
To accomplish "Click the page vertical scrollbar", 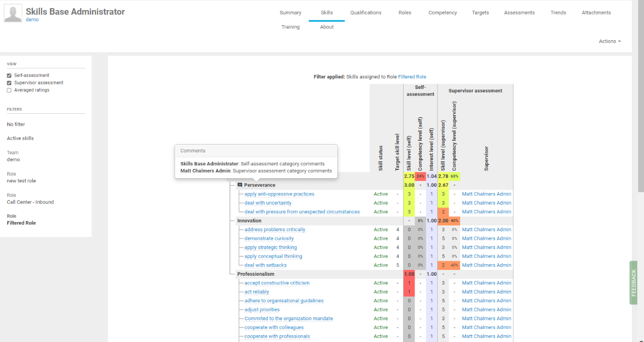I will click(641, 97).
